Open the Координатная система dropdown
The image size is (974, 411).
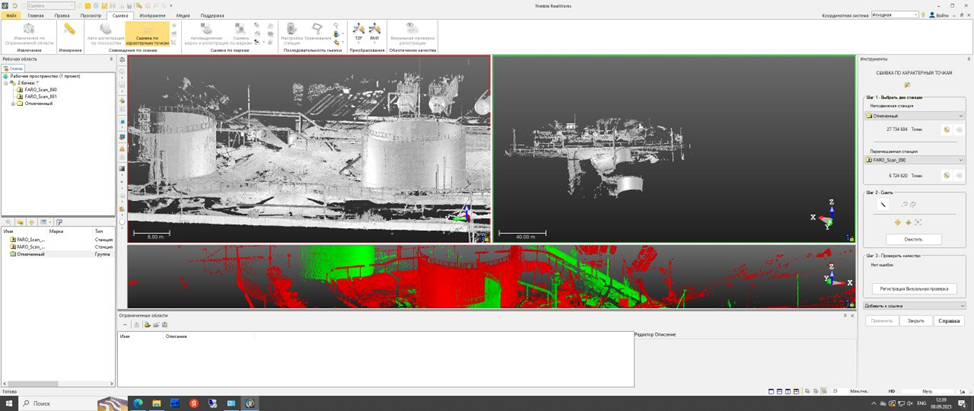[915, 15]
